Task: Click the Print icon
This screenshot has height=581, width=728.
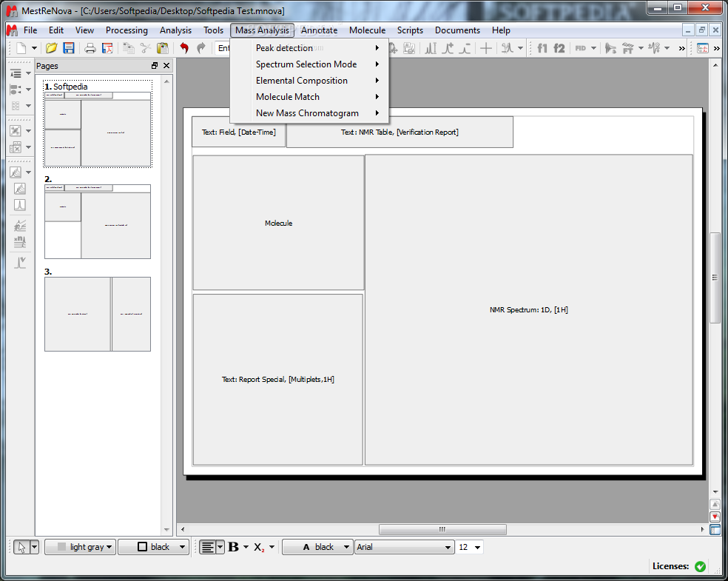Action: click(90, 48)
